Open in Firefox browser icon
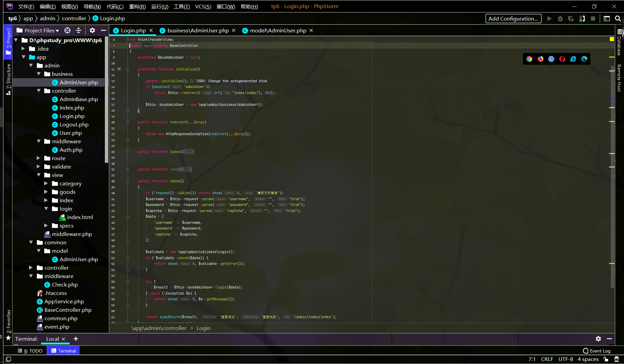Viewport: 624px width, 364px height. pyautogui.click(x=540, y=59)
